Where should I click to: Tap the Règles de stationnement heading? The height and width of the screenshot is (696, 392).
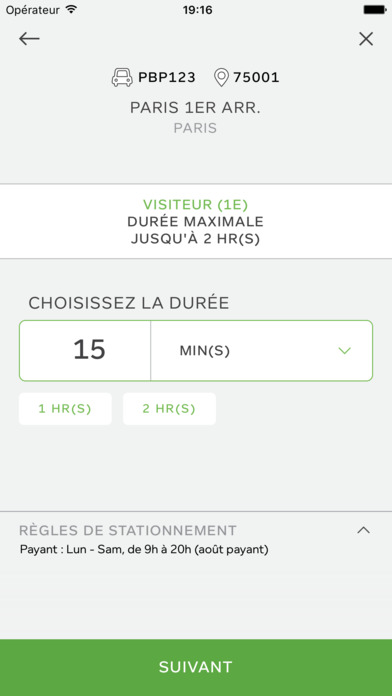[x=128, y=530]
